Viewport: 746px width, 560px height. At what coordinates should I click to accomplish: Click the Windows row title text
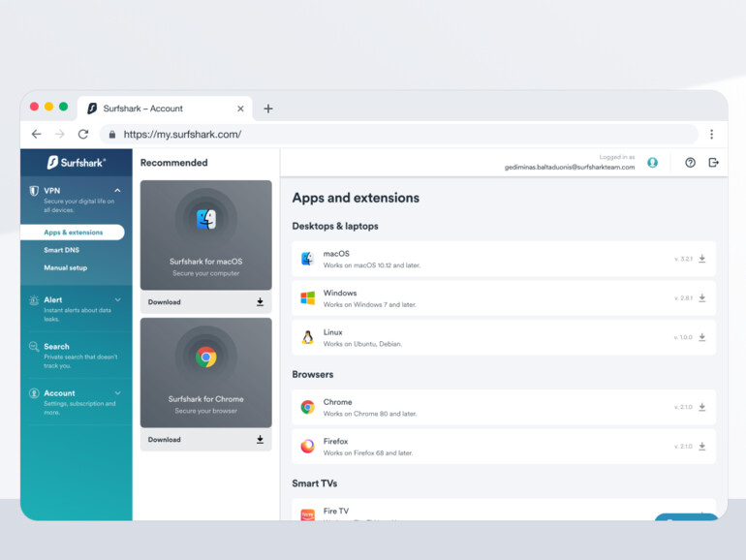(x=340, y=293)
